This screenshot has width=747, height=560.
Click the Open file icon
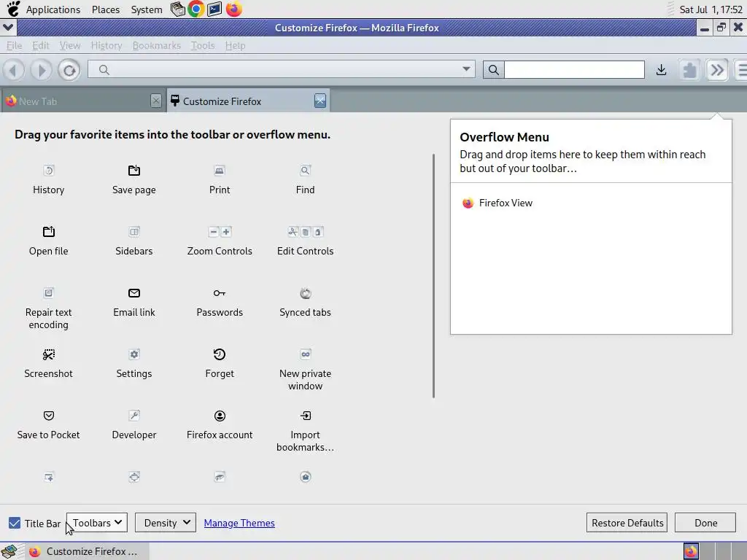pos(49,232)
